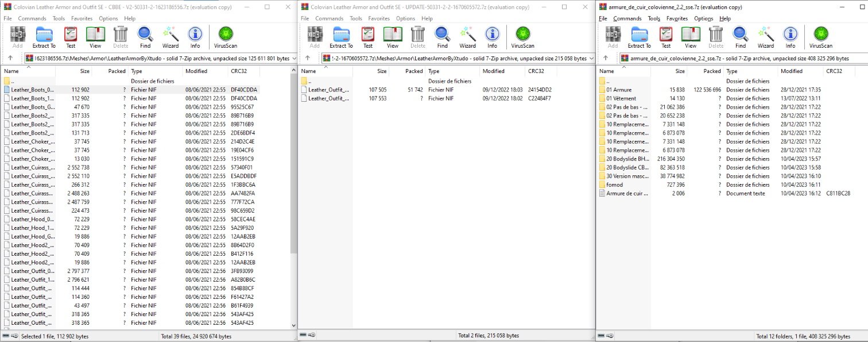Click View icon in armure_de_cuir window
This screenshot has height=342, width=868.
pyautogui.click(x=691, y=37)
